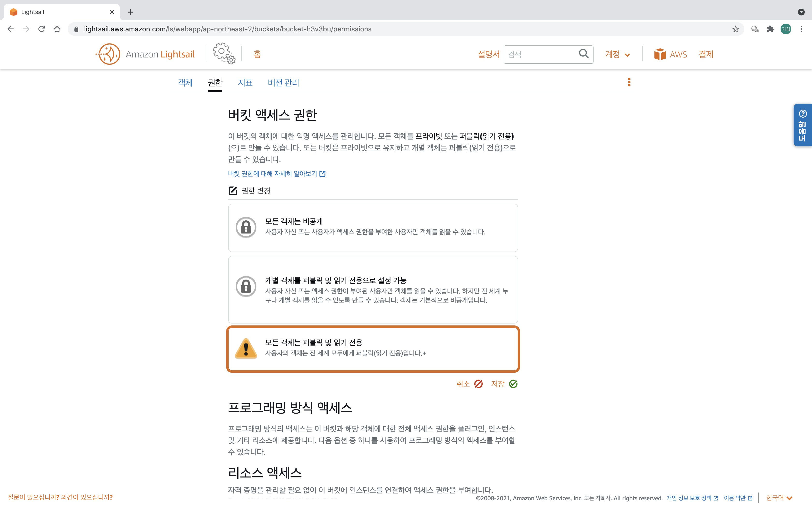Click into the 검색 search field

540,54
